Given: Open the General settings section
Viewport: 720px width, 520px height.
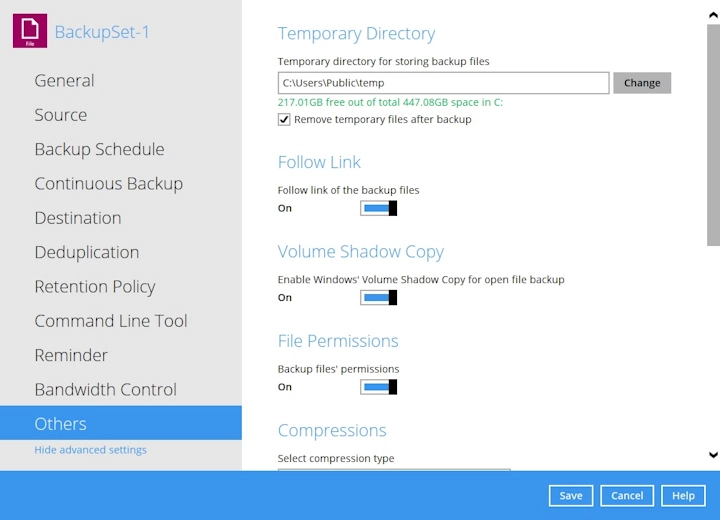Looking at the screenshot, I should tap(64, 81).
